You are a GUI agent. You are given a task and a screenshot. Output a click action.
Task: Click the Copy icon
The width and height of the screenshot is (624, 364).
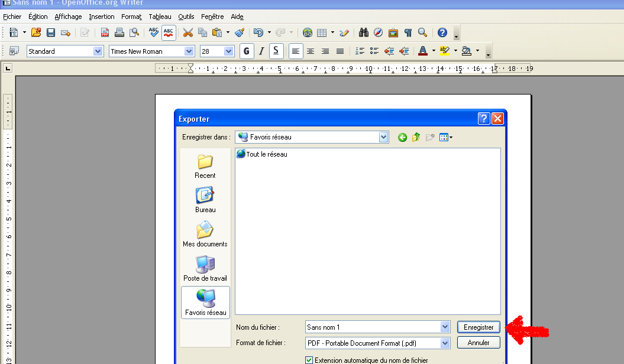[x=202, y=32]
